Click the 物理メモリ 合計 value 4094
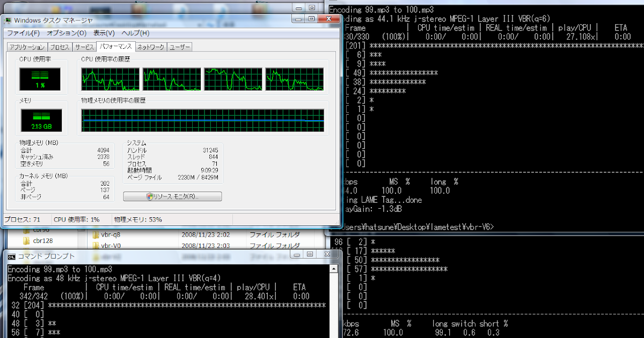 103,150
